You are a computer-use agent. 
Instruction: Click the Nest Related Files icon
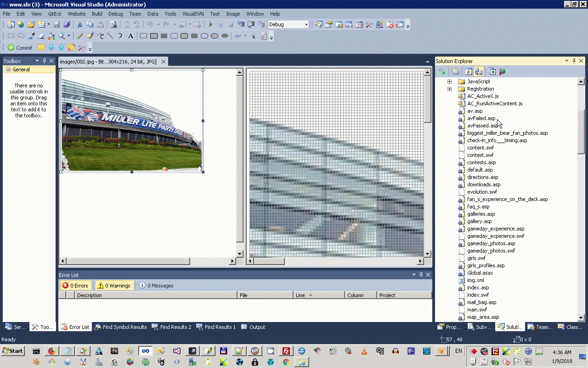point(479,71)
